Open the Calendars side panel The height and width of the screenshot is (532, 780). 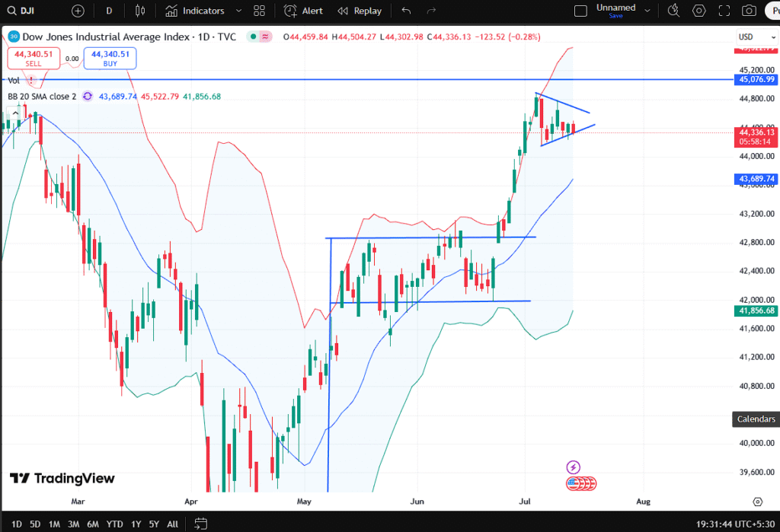pyautogui.click(x=756, y=419)
